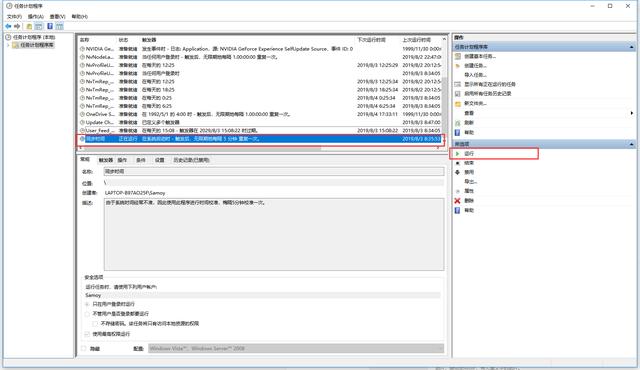640x370 pixels.
Task: Toggle the 隐藏 checkbox
Action: click(x=84, y=348)
